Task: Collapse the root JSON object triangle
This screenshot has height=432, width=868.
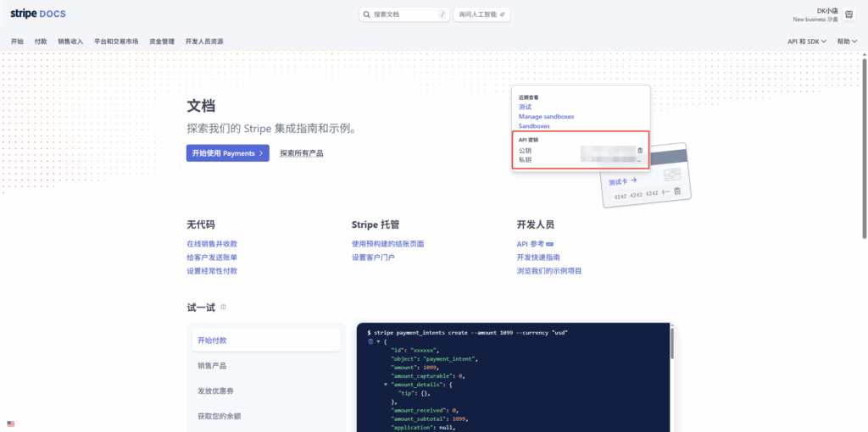Action: pos(378,341)
